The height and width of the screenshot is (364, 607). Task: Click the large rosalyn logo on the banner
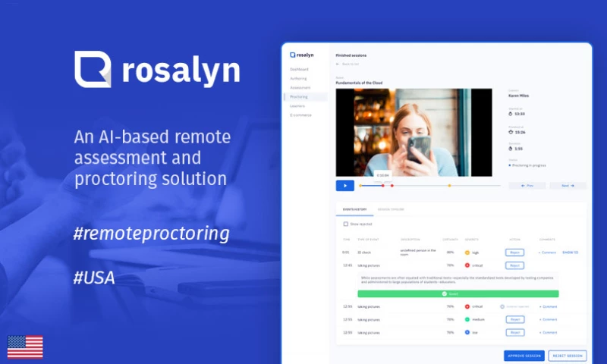click(157, 70)
